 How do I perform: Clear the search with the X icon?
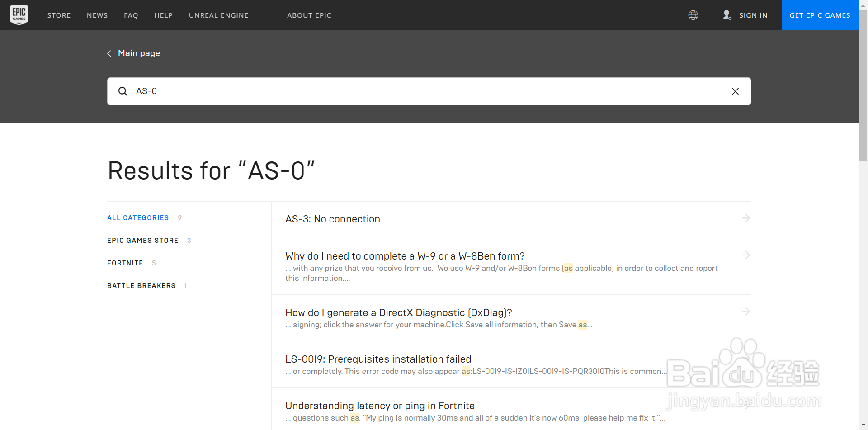click(x=735, y=91)
